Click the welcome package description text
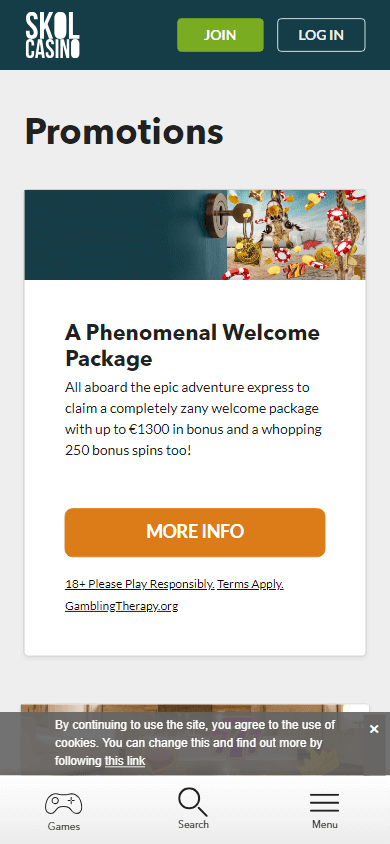Viewport: 390px width, 844px height. [194, 419]
